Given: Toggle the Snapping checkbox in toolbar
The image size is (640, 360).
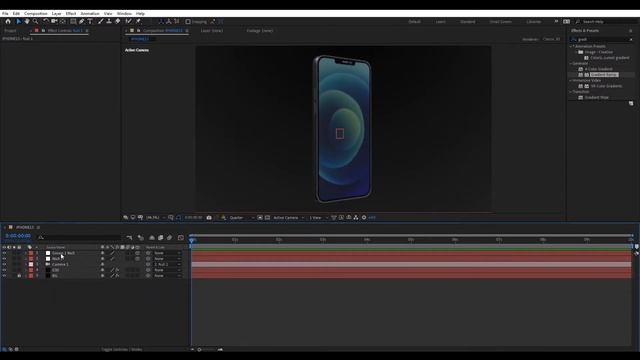Looking at the screenshot, I should [188, 22].
